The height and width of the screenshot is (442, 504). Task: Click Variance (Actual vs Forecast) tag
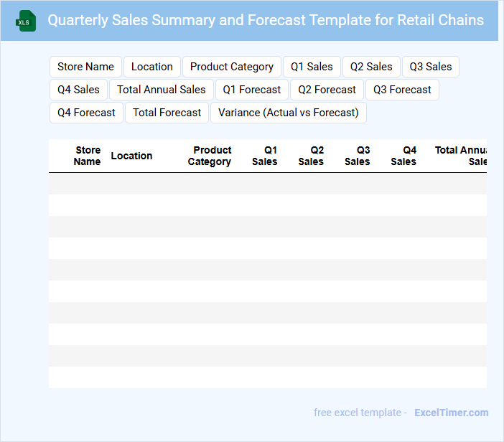[x=289, y=113]
